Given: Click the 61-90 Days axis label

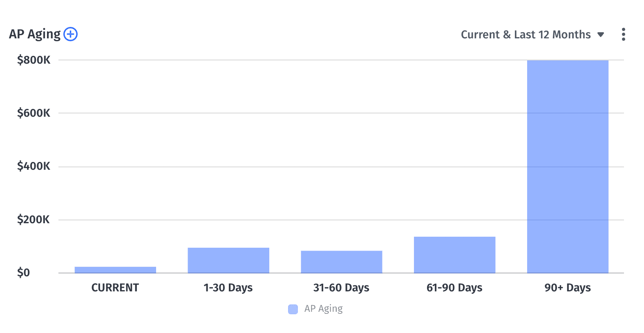Looking at the screenshot, I should (x=454, y=288).
